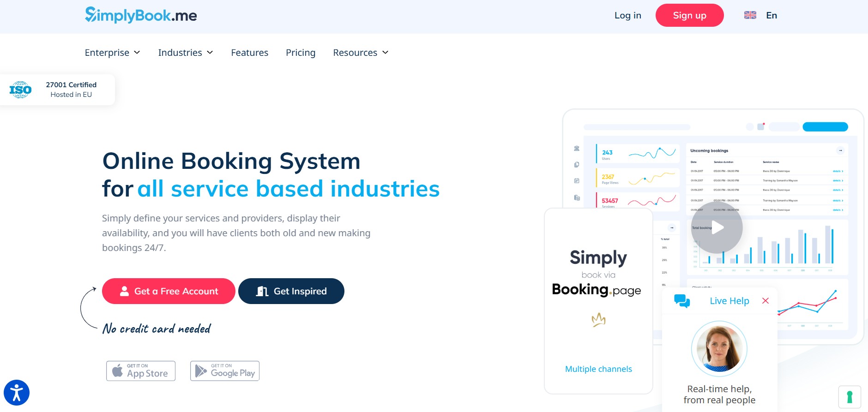Screen dimensions: 868x412
Task: Play the dashboard demo video
Action: tap(717, 227)
